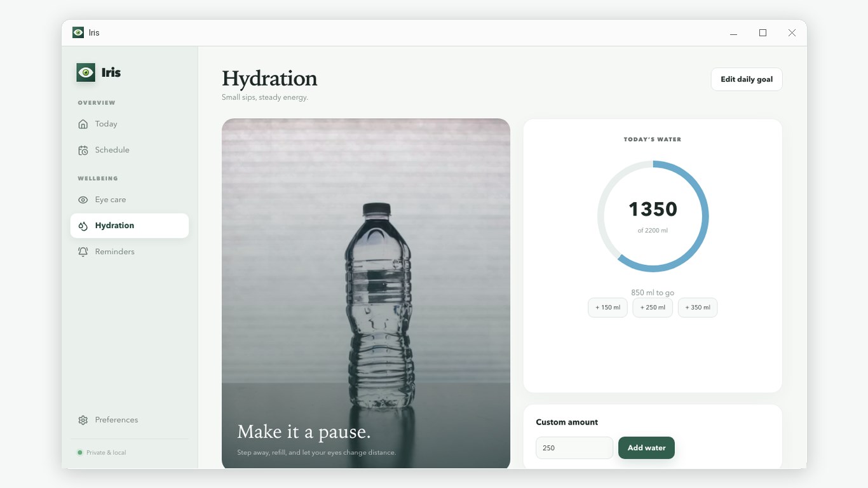Click the water progress ring
The height and width of the screenshot is (488, 868).
[653, 217]
